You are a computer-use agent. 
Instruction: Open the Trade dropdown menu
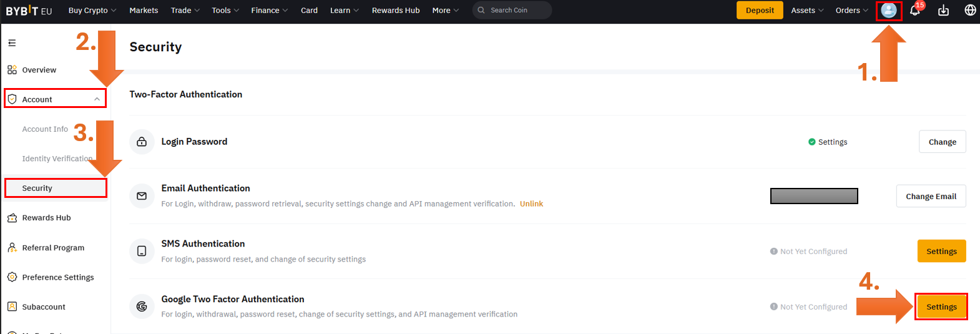pos(185,11)
